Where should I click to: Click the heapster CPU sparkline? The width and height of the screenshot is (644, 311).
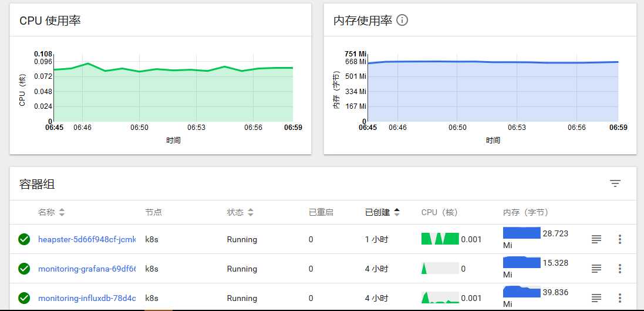click(440, 239)
